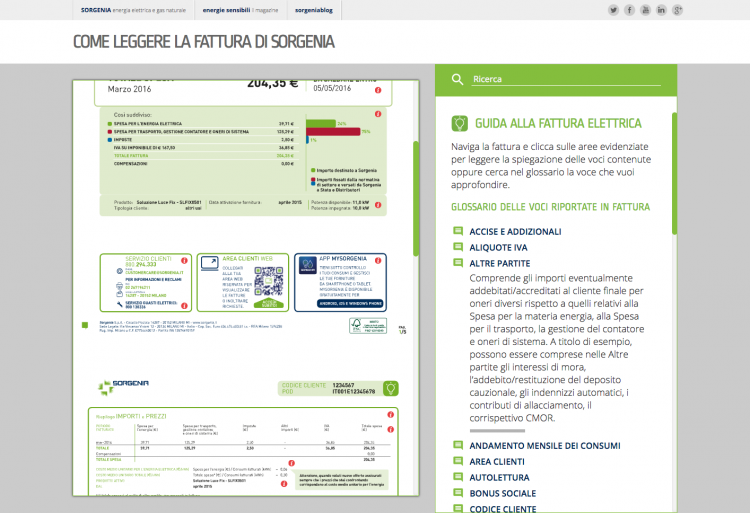Click the glossary panel scrollbar thumb
The height and width of the screenshot is (513, 750).
(674, 173)
